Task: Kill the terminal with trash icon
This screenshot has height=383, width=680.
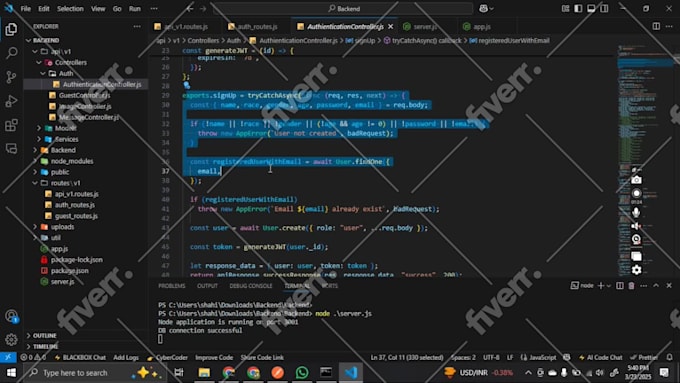Action: pos(631,285)
